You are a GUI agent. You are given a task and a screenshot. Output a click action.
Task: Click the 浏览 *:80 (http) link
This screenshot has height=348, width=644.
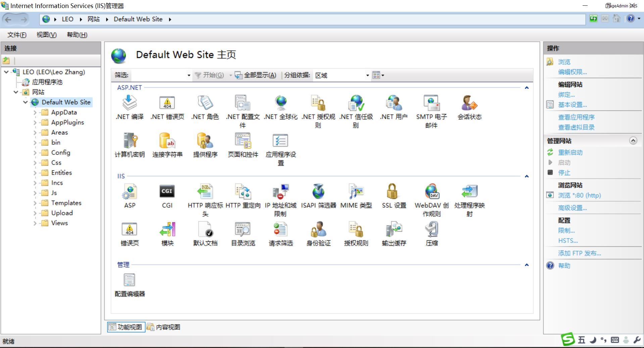point(579,195)
